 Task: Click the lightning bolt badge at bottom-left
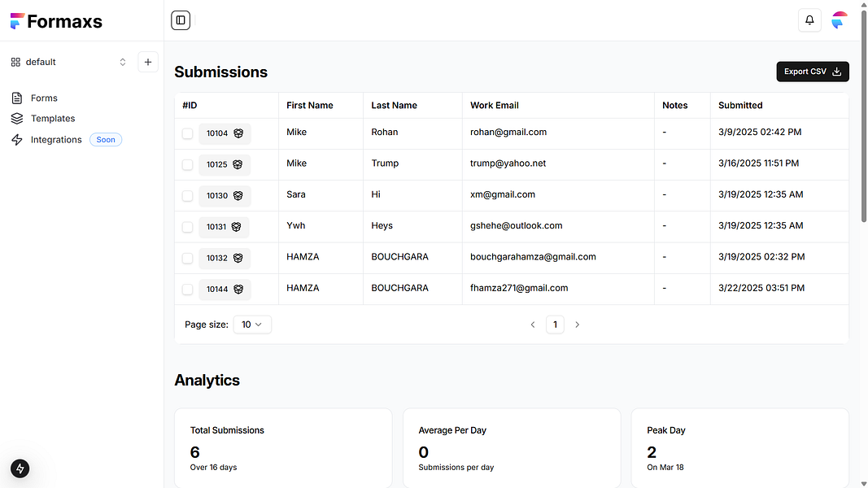[20, 468]
